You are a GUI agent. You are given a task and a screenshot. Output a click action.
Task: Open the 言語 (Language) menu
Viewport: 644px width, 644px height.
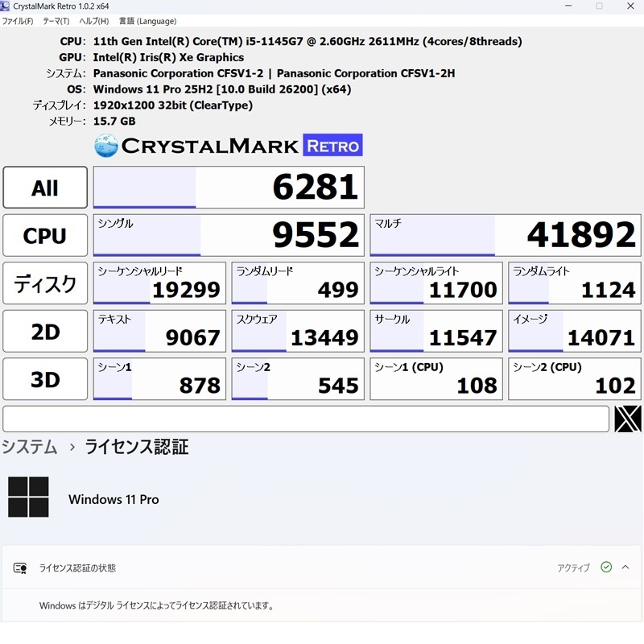click(147, 21)
